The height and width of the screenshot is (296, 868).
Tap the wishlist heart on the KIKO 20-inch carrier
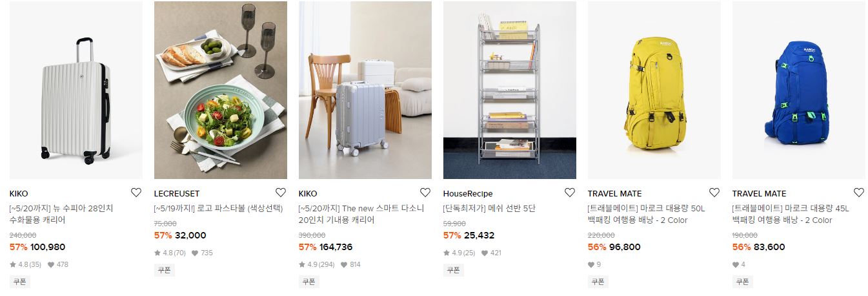[x=425, y=193]
